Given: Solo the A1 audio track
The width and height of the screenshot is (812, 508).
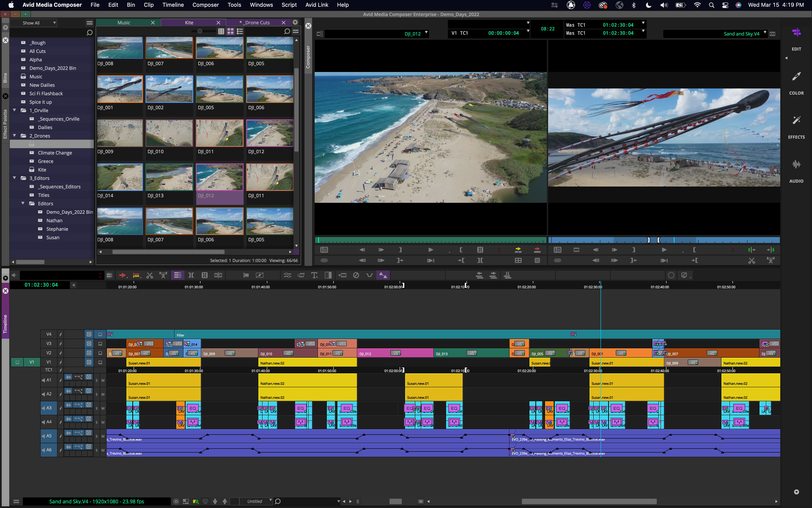Looking at the screenshot, I should click(97, 380).
